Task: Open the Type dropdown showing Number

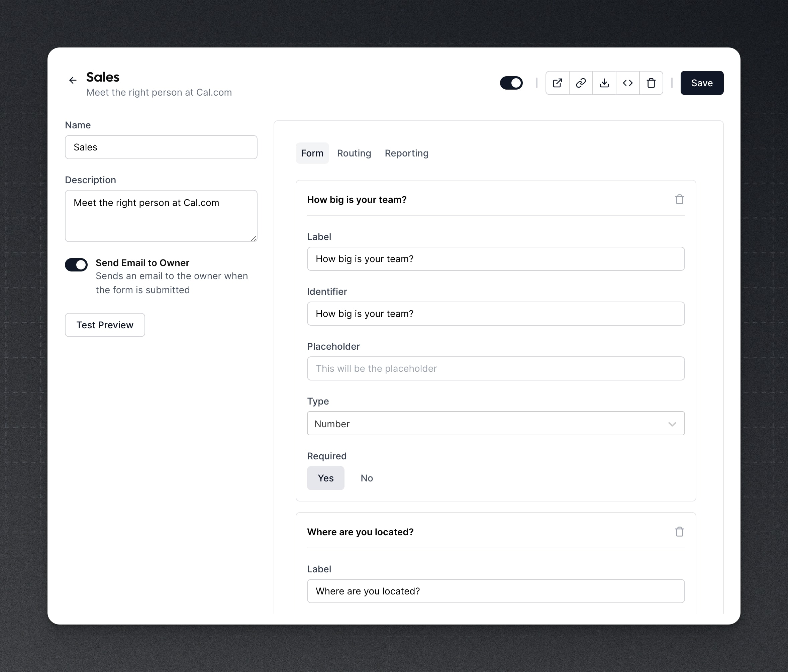Action: click(x=496, y=423)
